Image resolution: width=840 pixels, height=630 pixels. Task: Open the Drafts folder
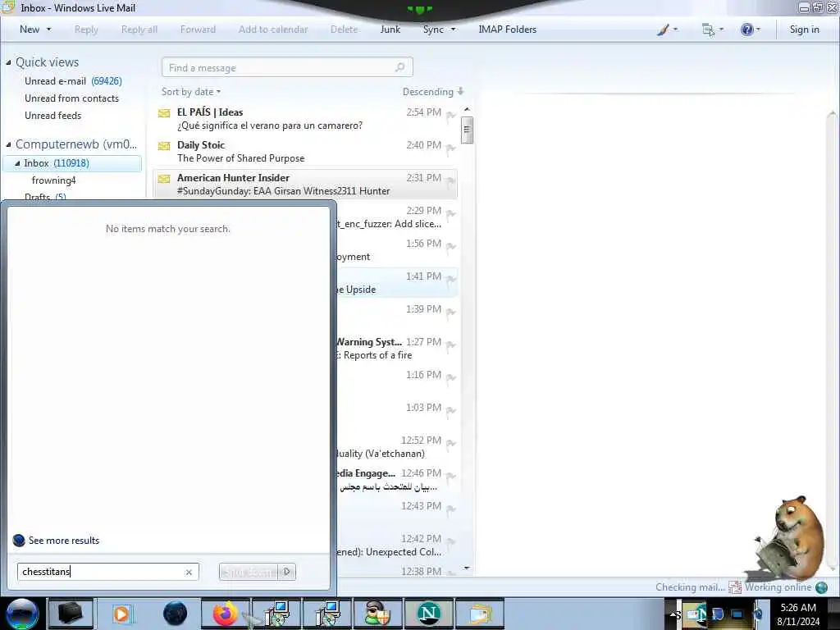[x=45, y=197]
